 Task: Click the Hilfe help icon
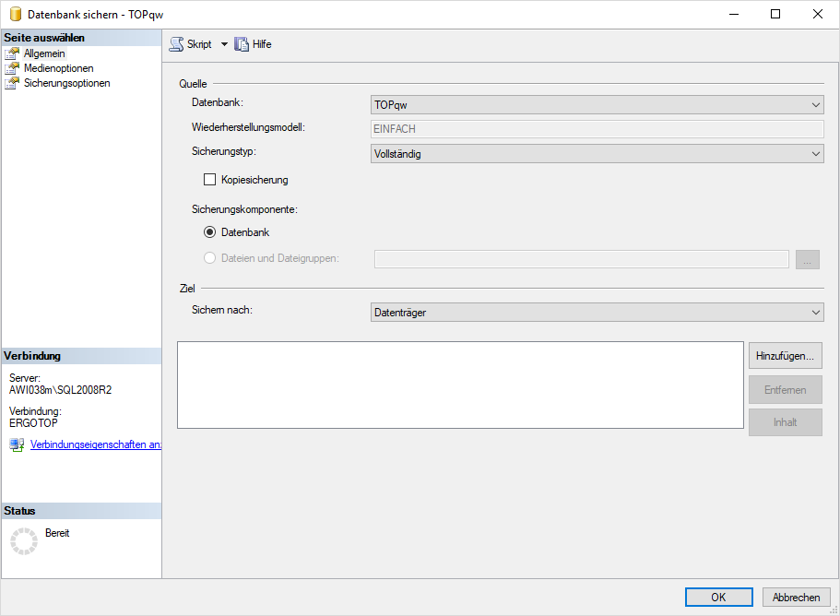tap(242, 44)
